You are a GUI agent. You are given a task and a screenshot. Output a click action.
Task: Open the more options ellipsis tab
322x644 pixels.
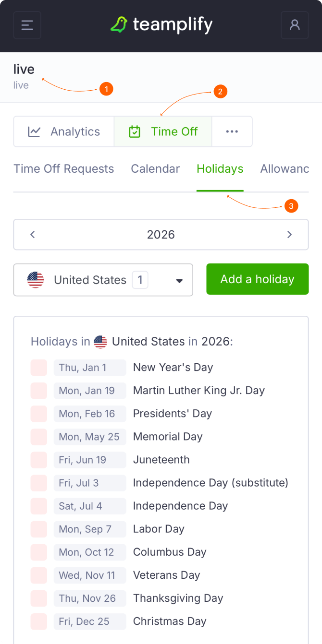[x=232, y=131]
